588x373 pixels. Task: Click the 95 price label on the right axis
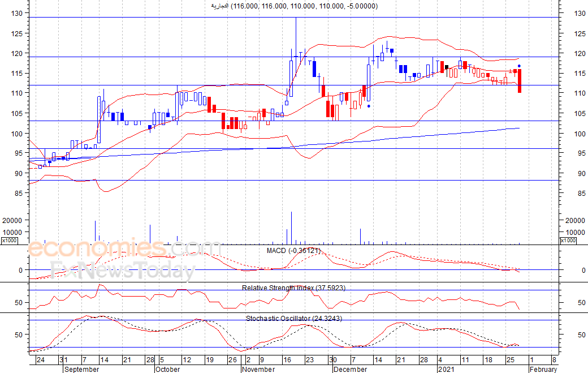[582, 153]
